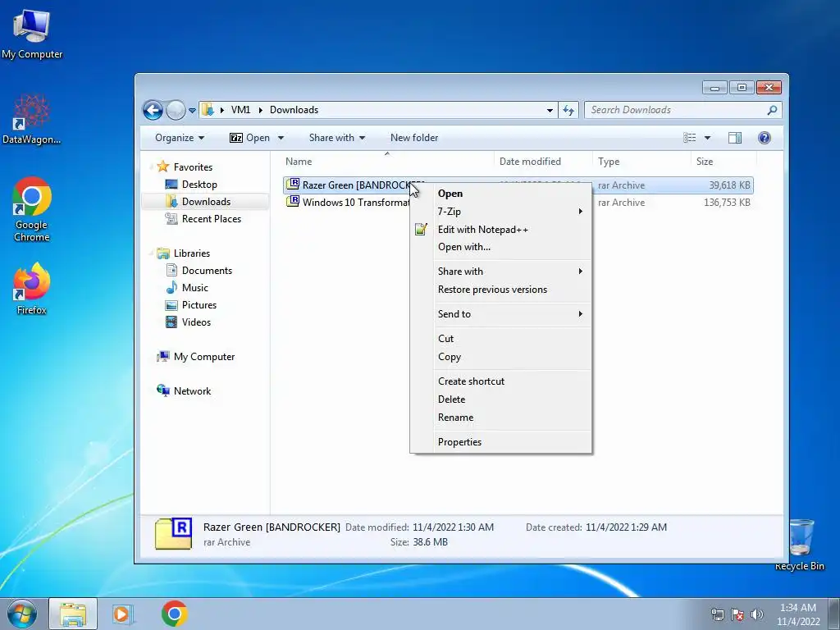Click the volume speaker tray icon
Viewport: 840px width, 630px height.
757,614
